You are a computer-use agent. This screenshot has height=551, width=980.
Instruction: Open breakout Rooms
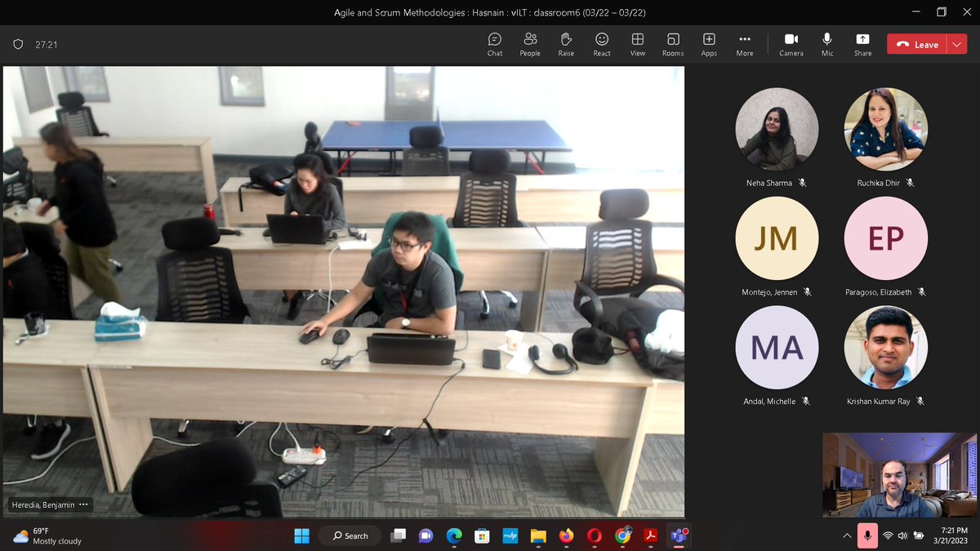[x=673, y=44]
